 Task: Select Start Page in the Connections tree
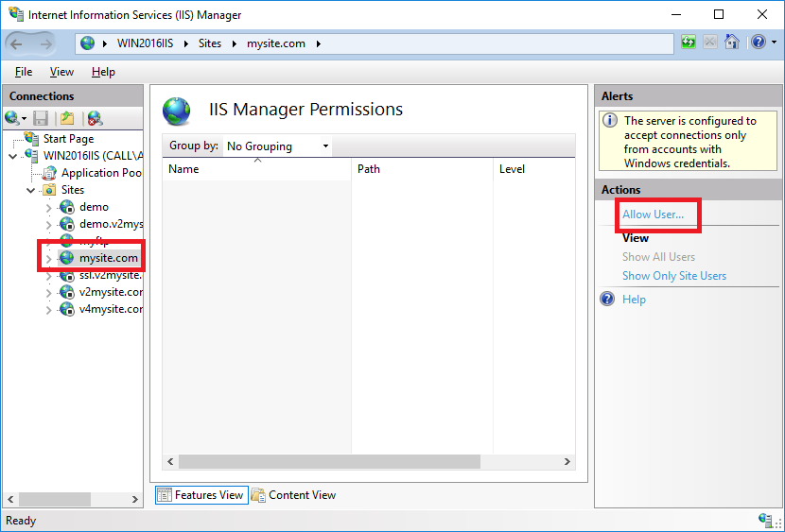(68, 139)
